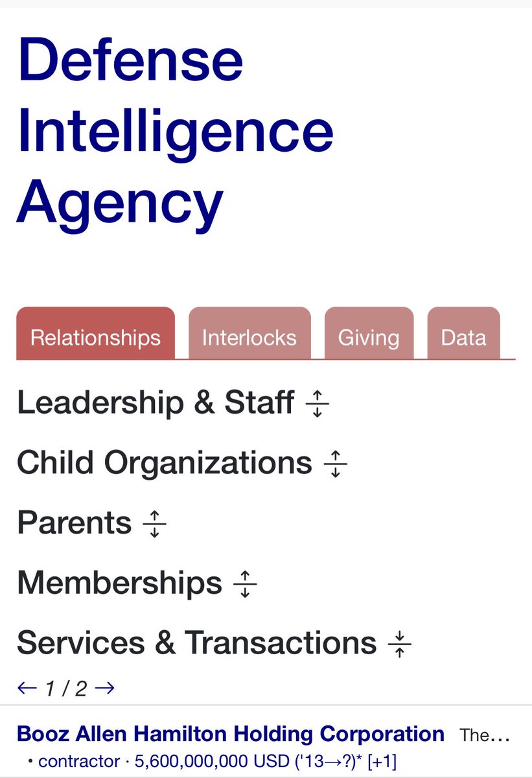
Task: Collapse Services & Transactions with its arrows icon
Action: click(400, 644)
